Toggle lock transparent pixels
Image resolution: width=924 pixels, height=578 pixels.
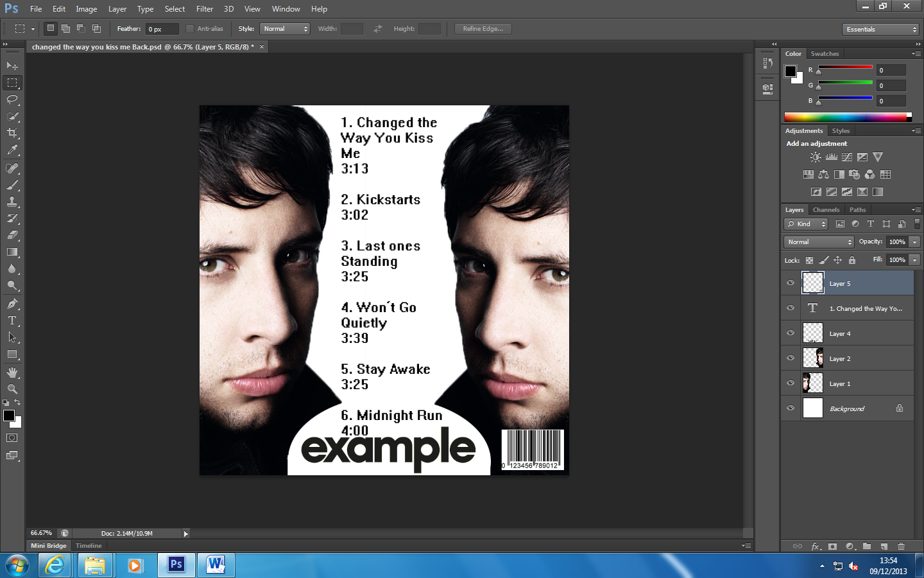click(x=809, y=260)
